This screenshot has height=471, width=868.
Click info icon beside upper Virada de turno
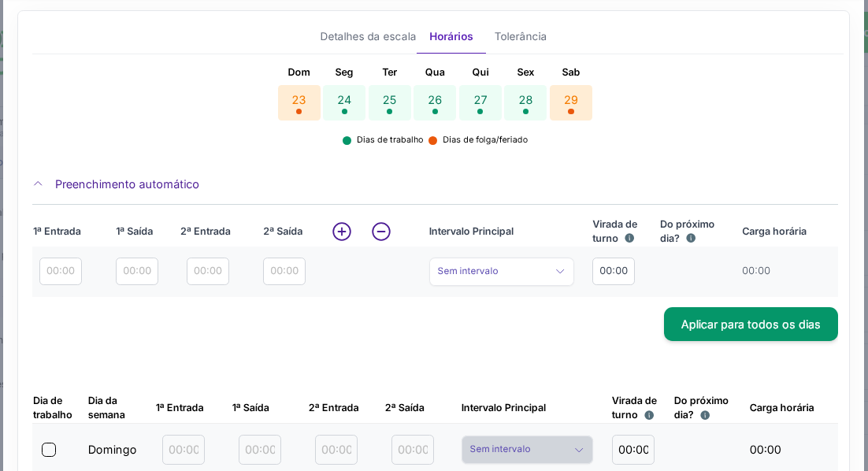629,238
